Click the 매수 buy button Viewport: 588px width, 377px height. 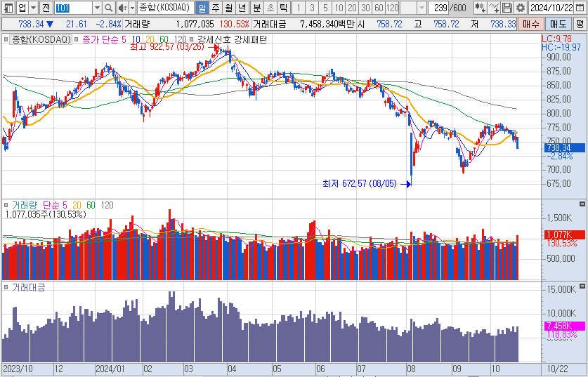(x=530, y=25)
